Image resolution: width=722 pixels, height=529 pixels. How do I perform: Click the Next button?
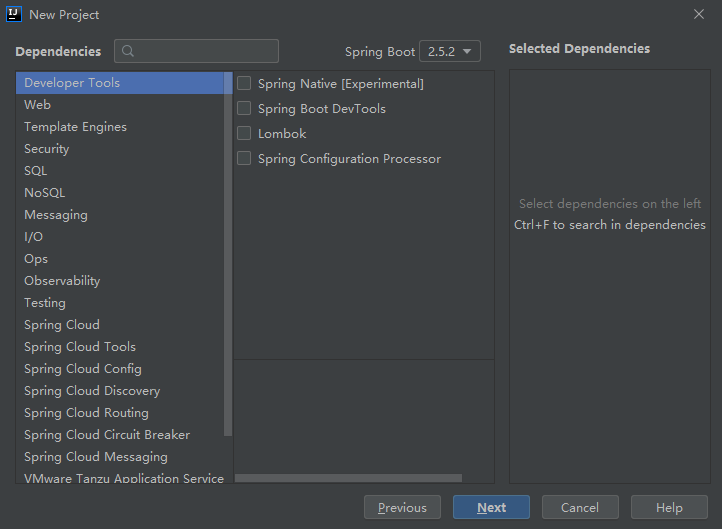[x=491, y=507]
